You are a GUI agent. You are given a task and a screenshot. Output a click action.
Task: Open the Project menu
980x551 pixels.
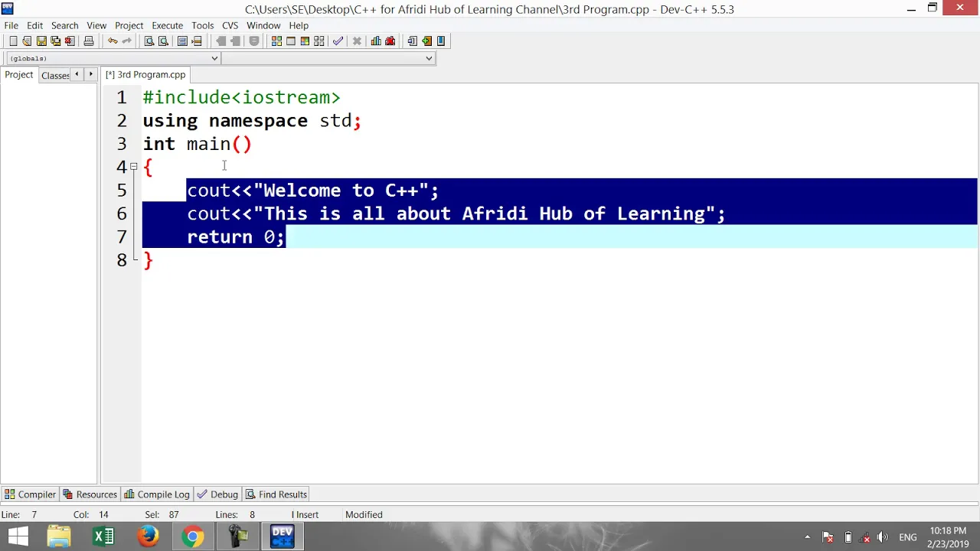point(129,25)
